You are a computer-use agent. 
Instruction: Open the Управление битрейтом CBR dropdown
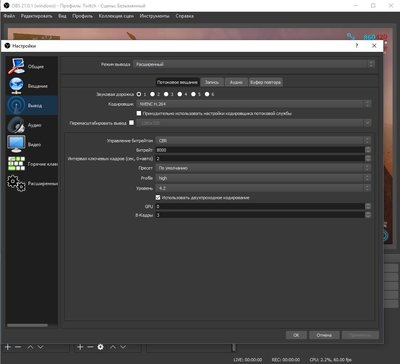263,140
